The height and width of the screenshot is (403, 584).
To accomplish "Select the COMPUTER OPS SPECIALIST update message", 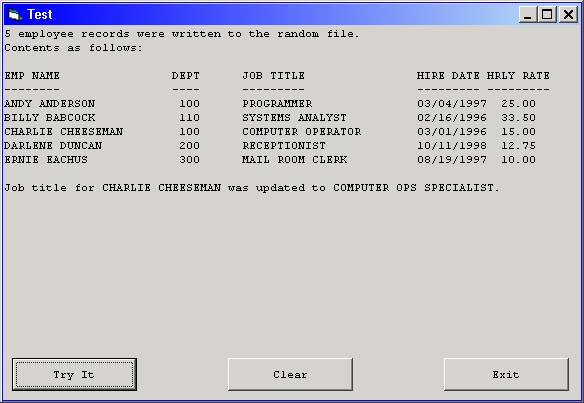I will [252, 188].
